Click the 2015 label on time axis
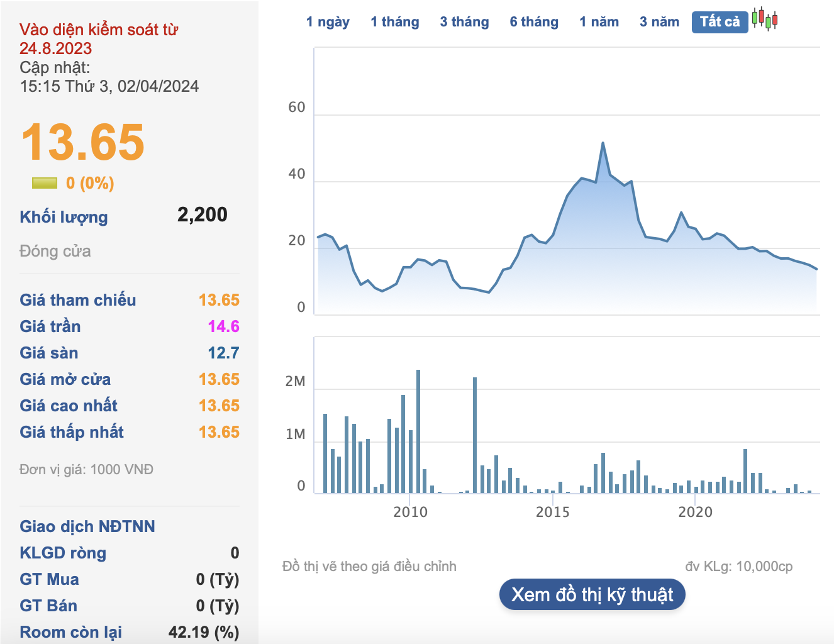 tap(552, 512)
